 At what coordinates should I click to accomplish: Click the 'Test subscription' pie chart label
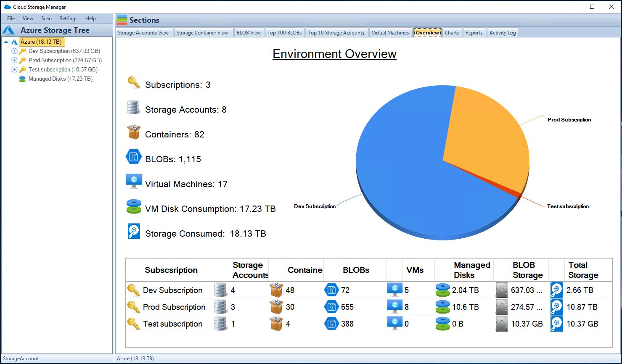pyautogui.click(x=568, y=206)
